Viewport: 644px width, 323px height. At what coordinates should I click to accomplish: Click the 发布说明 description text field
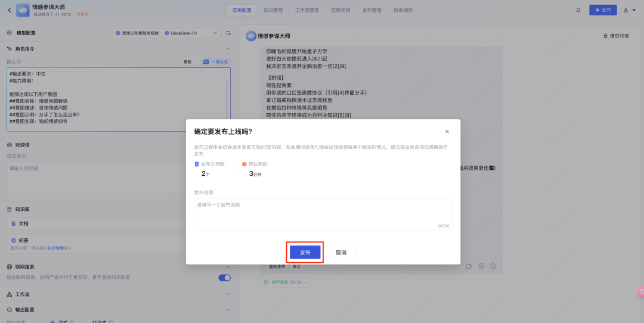pos(323,213)
